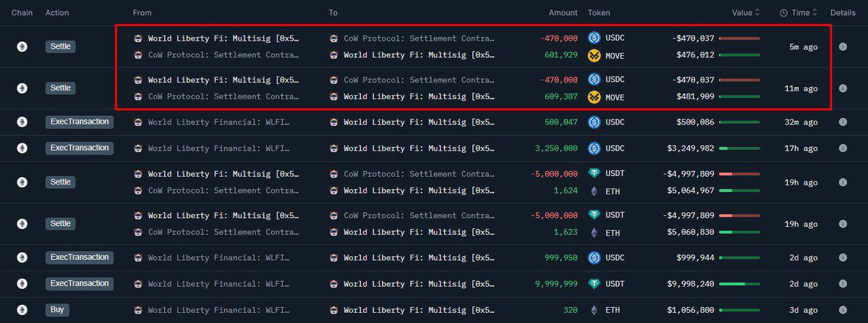Click the Details column header
This screenshot has width=868, height=323.
[x=843, y=12]
